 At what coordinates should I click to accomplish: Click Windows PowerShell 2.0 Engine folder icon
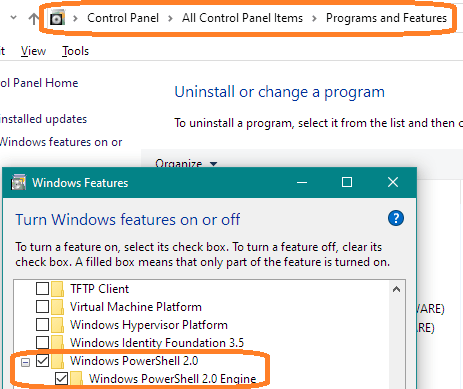point(77,379)
